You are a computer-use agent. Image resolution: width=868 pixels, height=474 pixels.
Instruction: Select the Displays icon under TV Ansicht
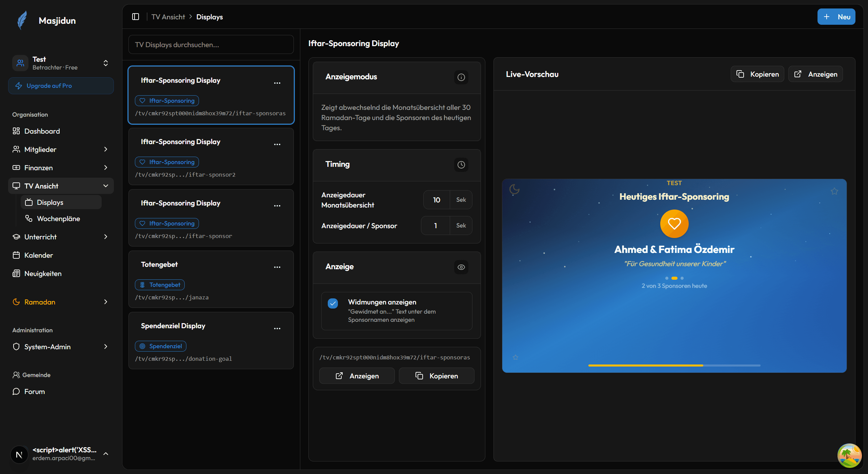click(x=29, y=202)
